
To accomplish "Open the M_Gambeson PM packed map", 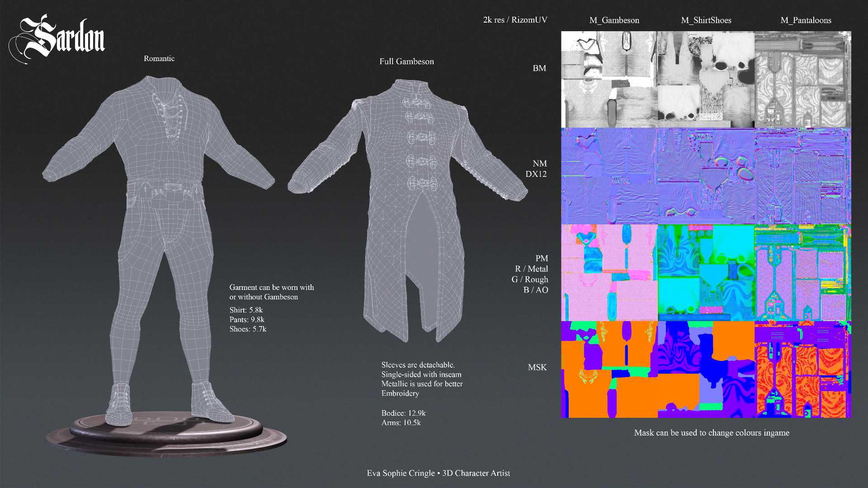I will point(609,273).
